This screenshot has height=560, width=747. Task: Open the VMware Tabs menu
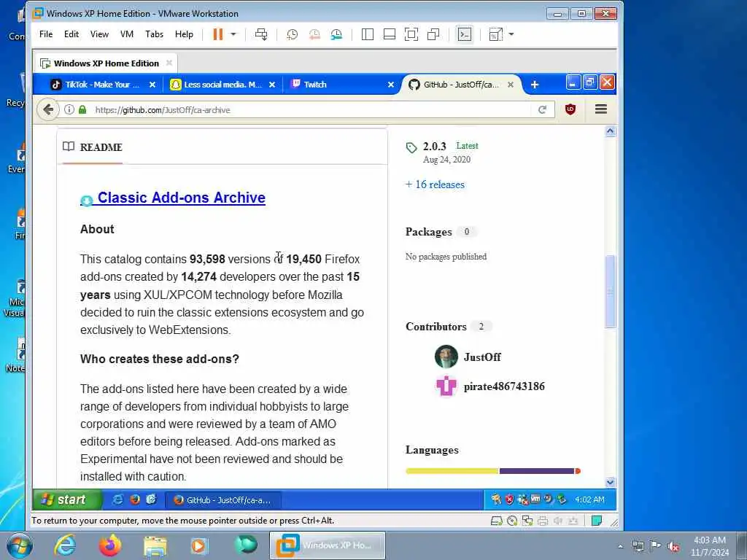pyautogui.click(x=155, y=34)
